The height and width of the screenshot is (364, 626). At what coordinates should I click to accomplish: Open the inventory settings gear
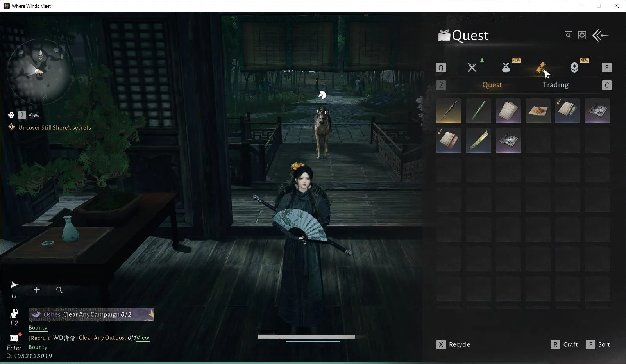pyautogui.click(x=582, y=36)
